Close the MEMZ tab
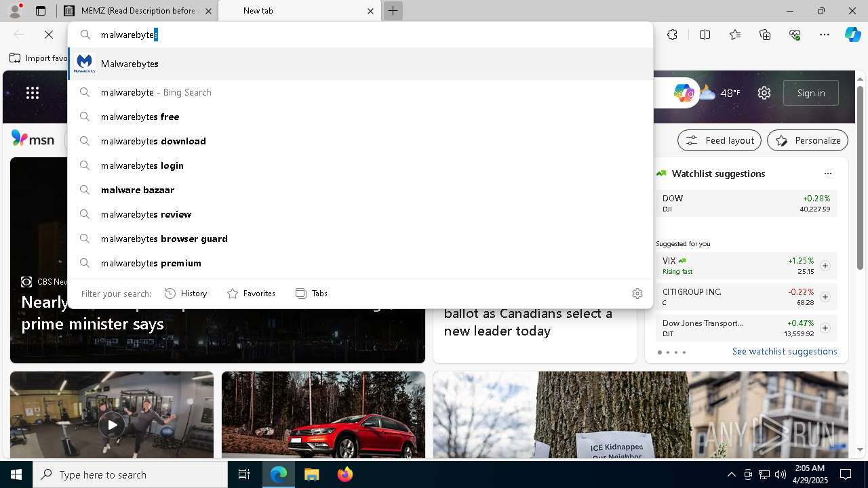Image resolution: width=868 pixels, height=488 pixels. pos(208,11)
